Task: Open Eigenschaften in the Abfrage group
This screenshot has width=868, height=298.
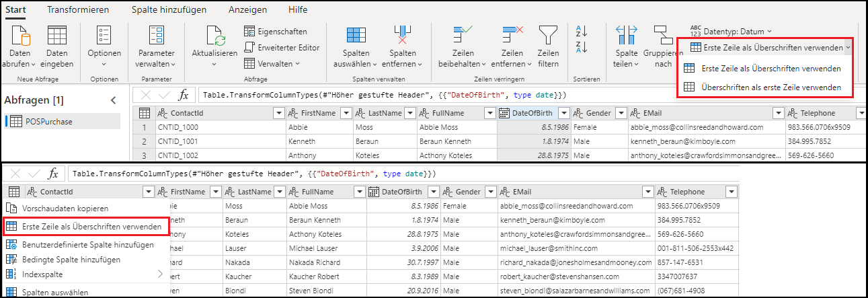Action: [x=276, y=32]
